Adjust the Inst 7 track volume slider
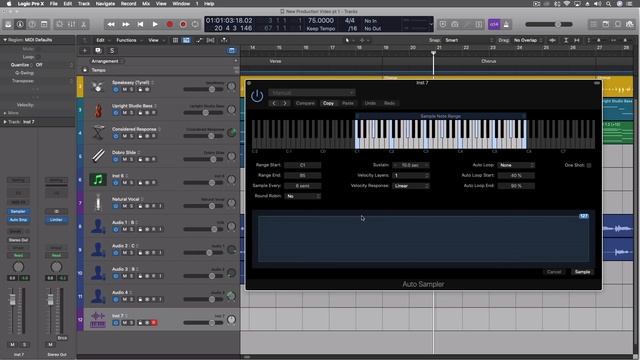The height and width of the screenshot is (360, 640). point(203,323)
